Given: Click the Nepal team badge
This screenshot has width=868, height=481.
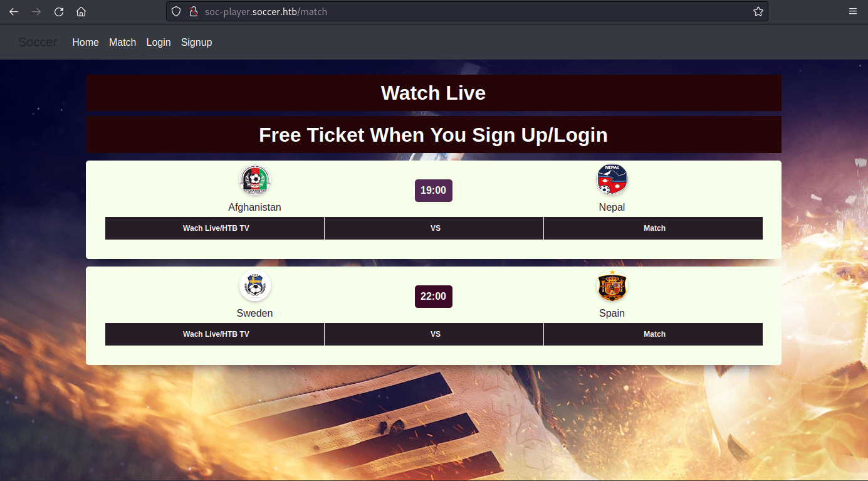Looking at the screenshot, I should [x=612, y=179].
